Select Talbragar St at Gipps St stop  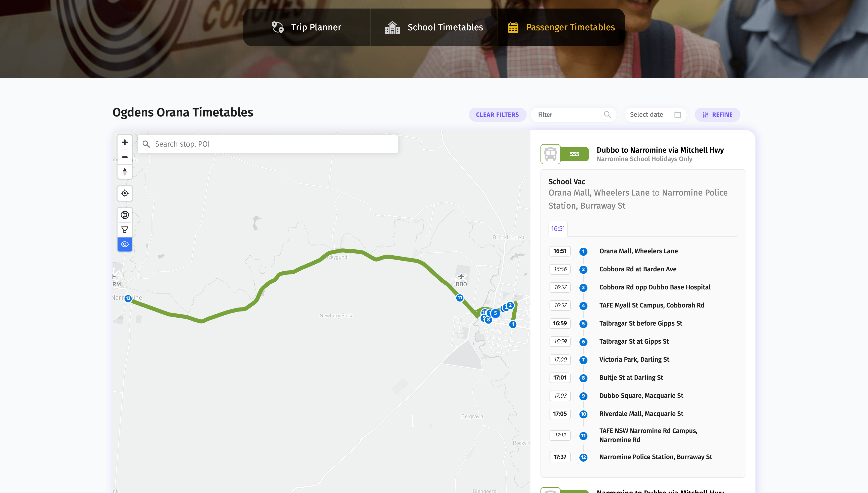click(x=634, y=342)
